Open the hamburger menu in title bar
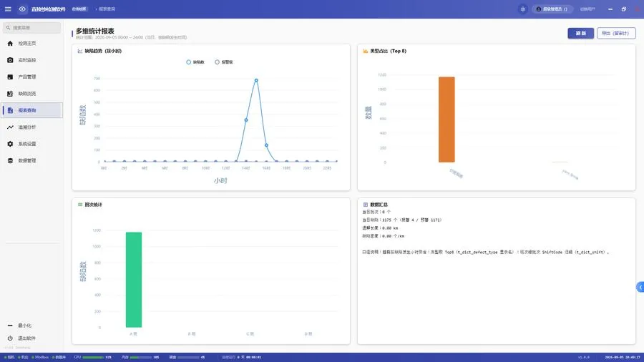The height and width of the screenshot is (362, 644). [x=8, y=9]
